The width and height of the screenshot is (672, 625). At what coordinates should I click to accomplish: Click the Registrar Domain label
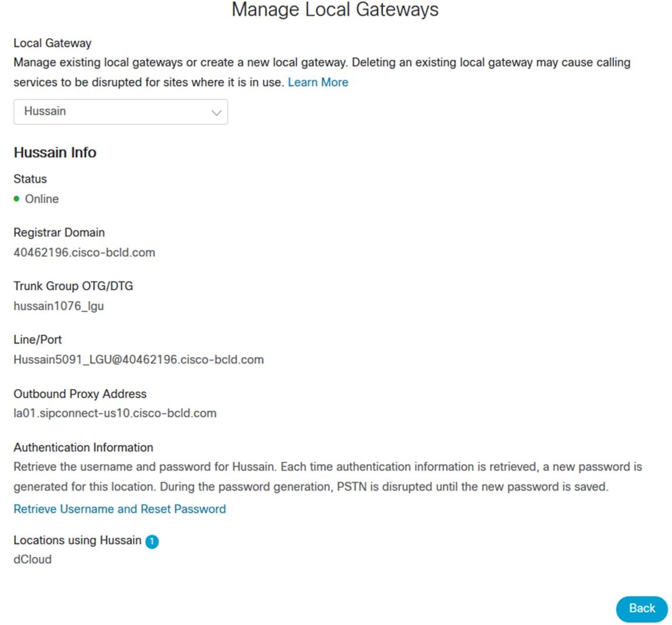59,232
